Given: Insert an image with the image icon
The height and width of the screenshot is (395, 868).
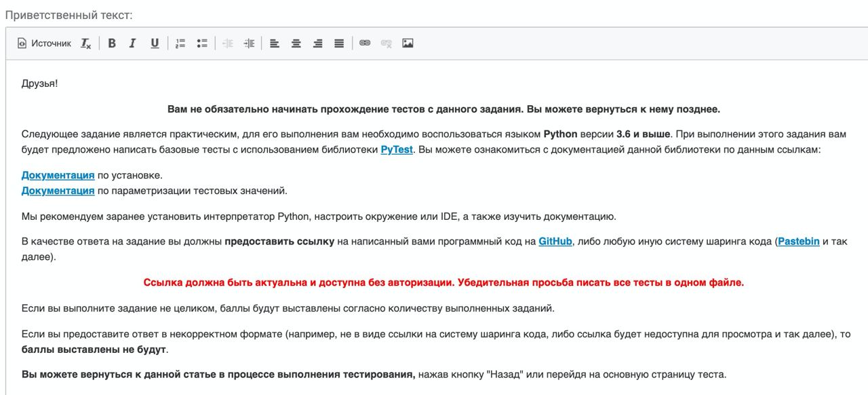Looking at the screenshot, I should click(x=408, y=43).
